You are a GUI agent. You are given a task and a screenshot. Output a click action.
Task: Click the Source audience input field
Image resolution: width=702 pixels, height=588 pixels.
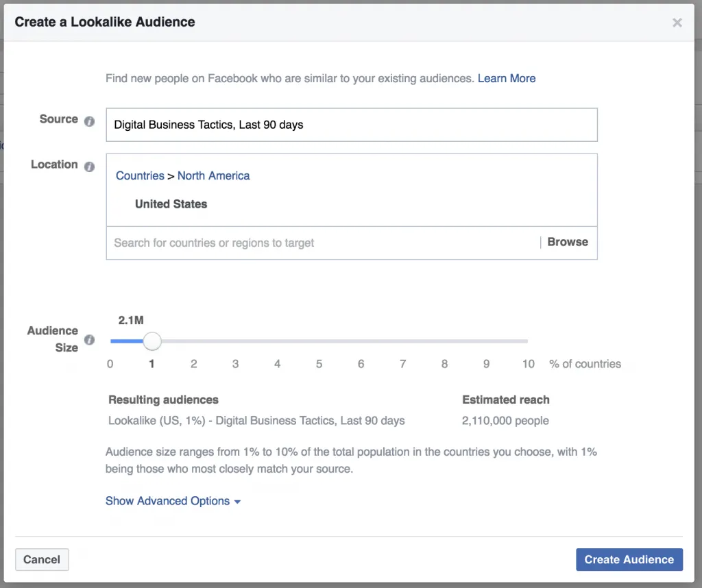tap(351, 125)
